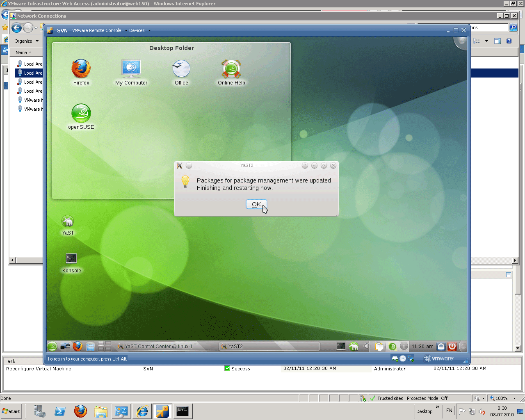Click the Task column header
This screenshot has width=525, height=420.
(x=10, y=361)
